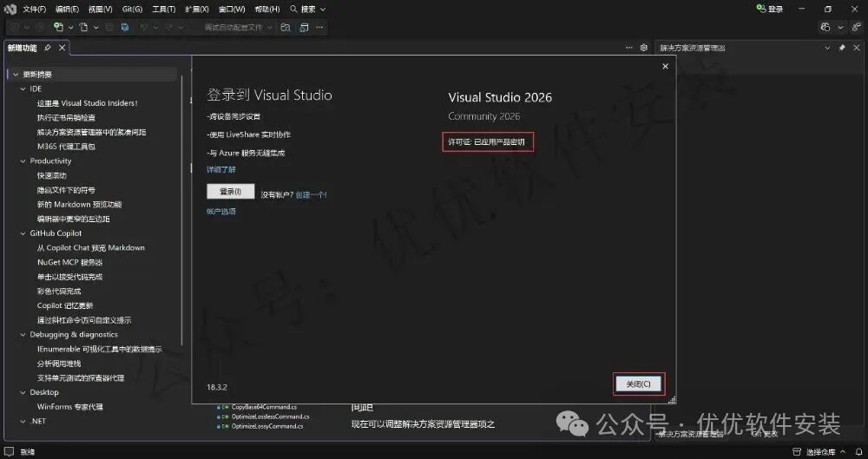Open the 工具(T) menu
Viewport: 868px width, 459px height.
(x=164, y=10)
